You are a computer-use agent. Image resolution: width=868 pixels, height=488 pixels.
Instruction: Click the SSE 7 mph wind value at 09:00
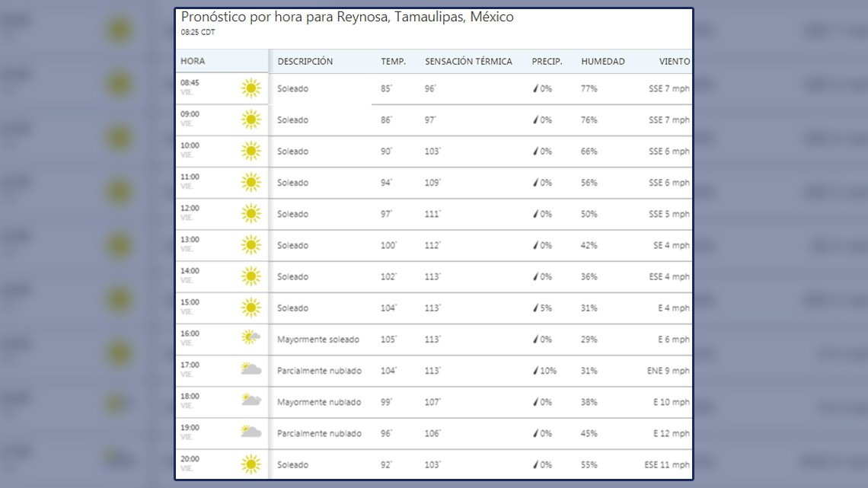click(667, 120)
